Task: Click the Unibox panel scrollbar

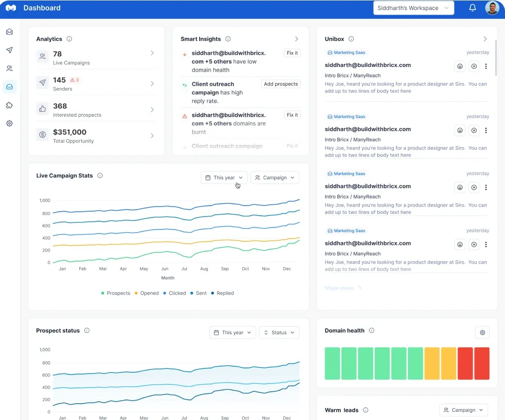Action: [x=495, y=58]
